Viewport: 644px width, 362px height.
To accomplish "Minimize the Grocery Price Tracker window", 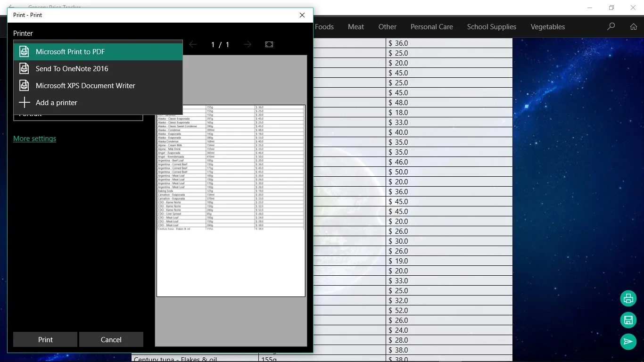I will [590, 8].
